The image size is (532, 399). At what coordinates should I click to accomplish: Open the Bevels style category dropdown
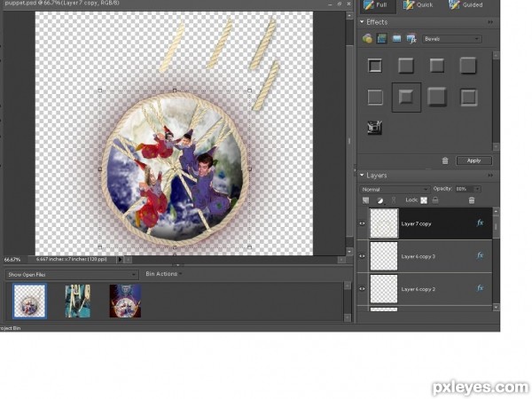point(451,39)
